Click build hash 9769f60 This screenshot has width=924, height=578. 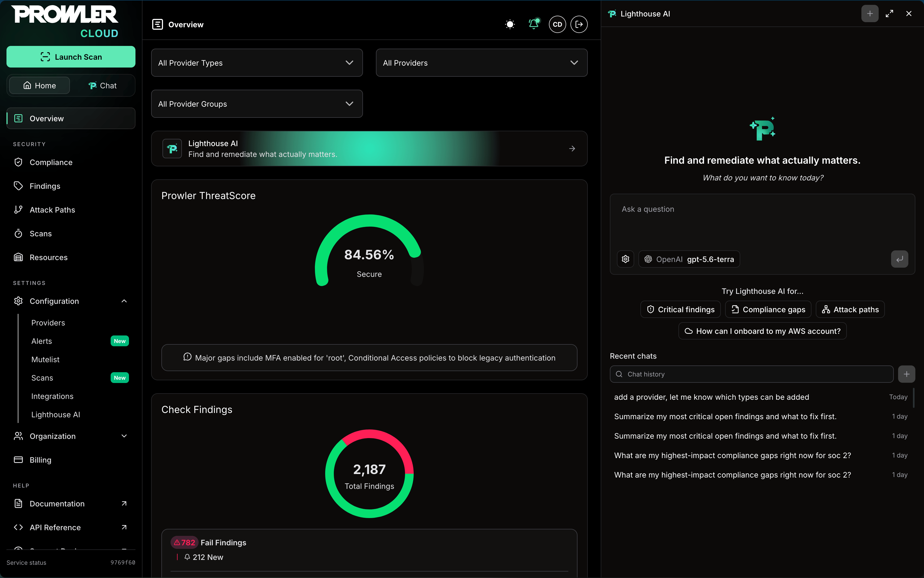click(x=123, y=563)
